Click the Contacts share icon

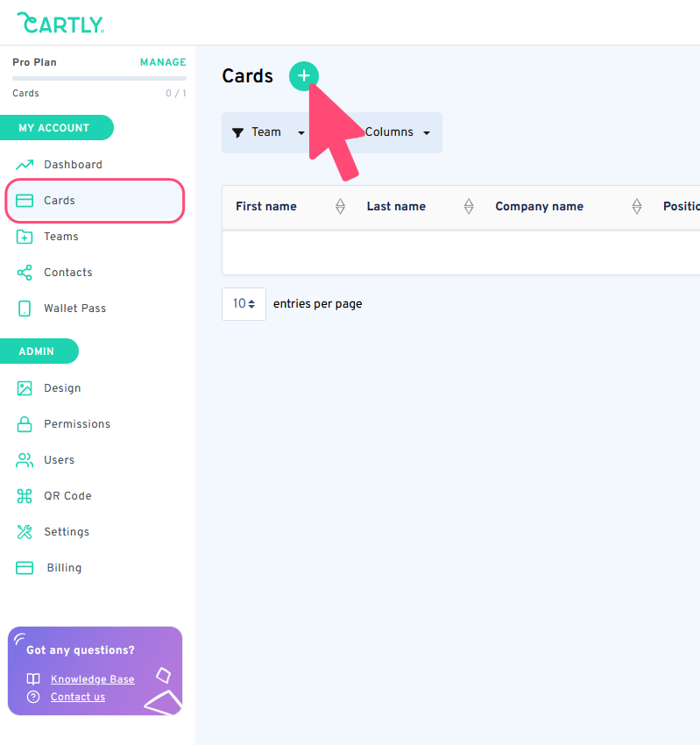25,273
